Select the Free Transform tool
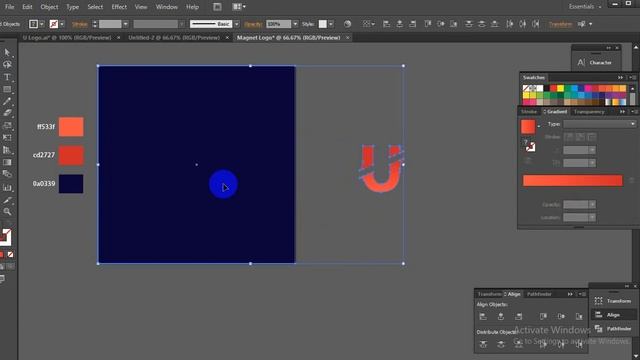Image resolution: width=640 pixels, height=360 pixels. click(x=7, y=138)
